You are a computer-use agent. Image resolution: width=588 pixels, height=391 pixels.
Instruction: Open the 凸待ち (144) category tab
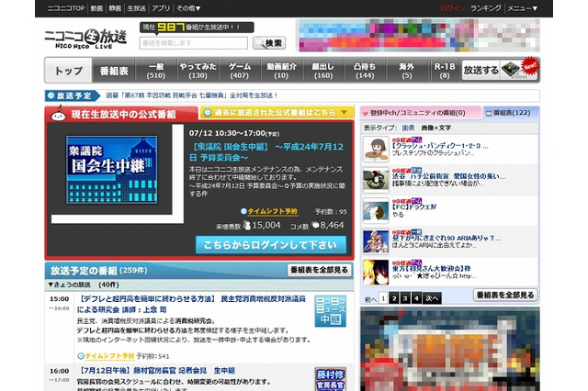coord(365,71)
